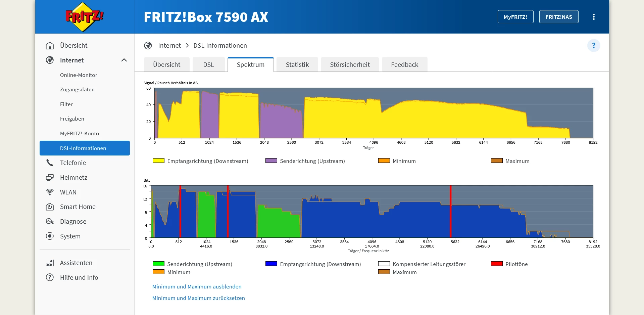Click DSL-Informationen in the breadcrumb

point(220,45)
